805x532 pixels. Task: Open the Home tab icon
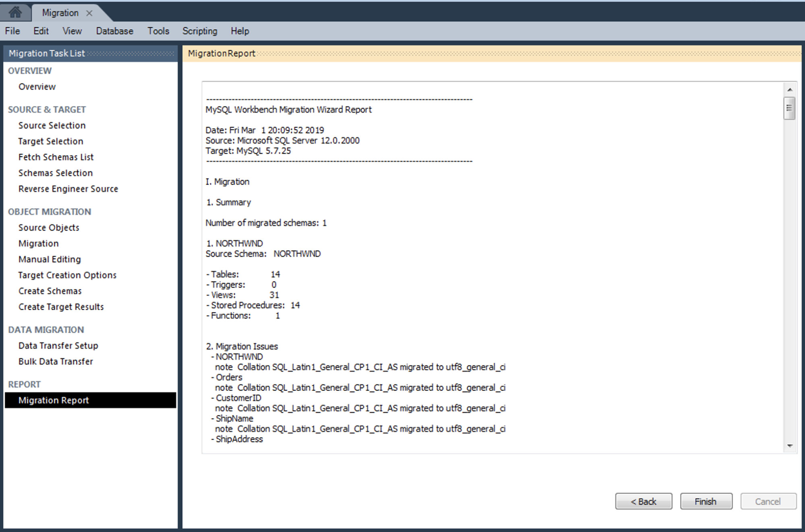pos(15,12)
